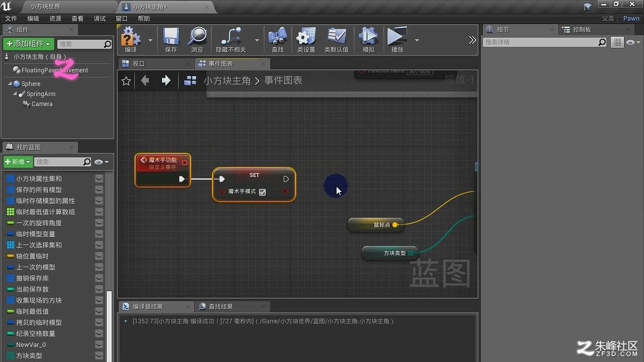This screenshot has width=644, height=362.
Task: Open the 帮助 menu
Action: pyautogui.click(x=144, y=19)
